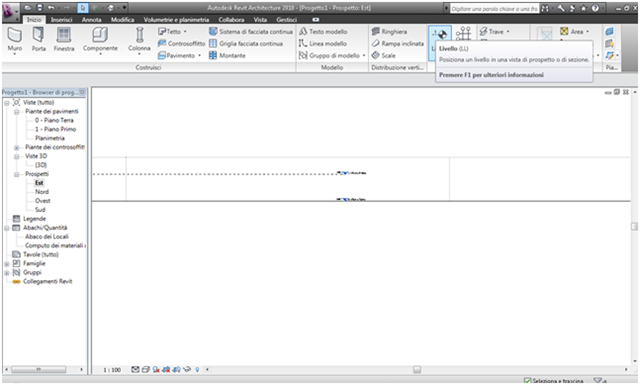Open the Pavimento dropdown arrow

point(199,56)
